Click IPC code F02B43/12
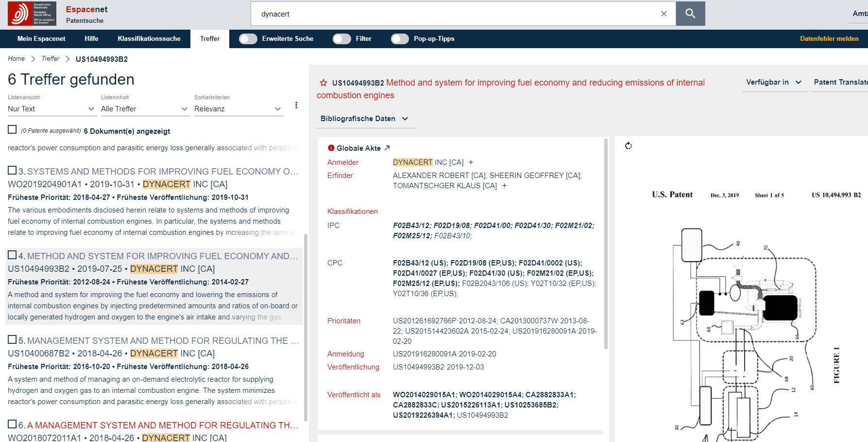This screenshot has width=868, height=442. click(411, 226)
